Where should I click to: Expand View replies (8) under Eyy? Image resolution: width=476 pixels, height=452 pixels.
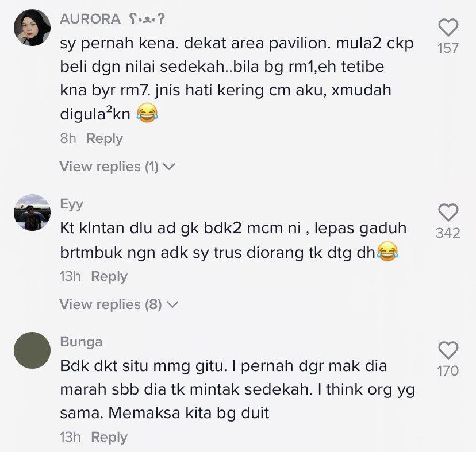[119, 304]
